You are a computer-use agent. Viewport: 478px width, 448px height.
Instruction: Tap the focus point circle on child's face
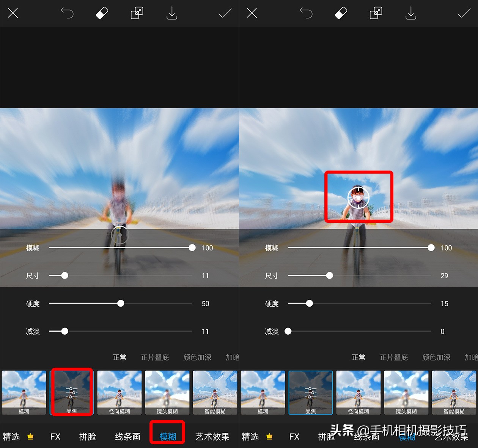[358, 197]
